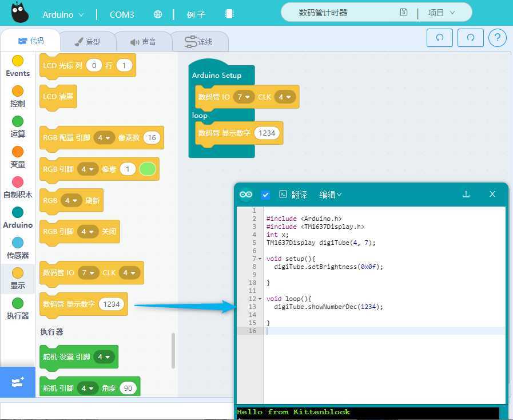The width and height of the screenshot is (513, 420).
Task: Switch to the 声音 tab
Action: click(x=143, y=42)
